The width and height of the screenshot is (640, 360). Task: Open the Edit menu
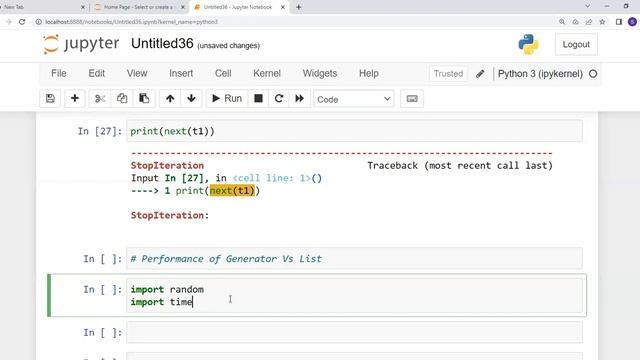tap(97, 73)
